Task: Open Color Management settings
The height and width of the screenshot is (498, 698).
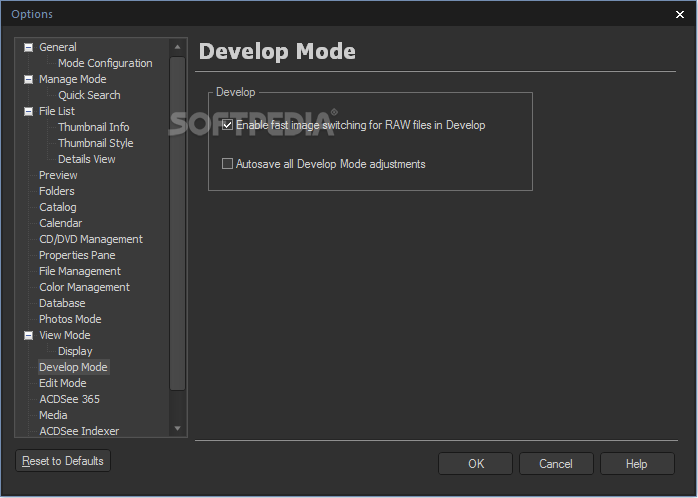Action: [x=84, y=287]
